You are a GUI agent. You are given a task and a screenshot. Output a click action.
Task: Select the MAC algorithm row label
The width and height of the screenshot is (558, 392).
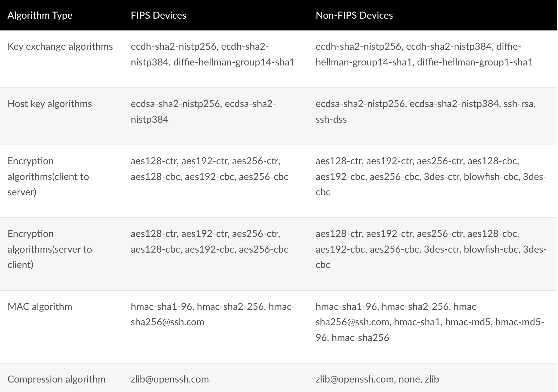point(40,307)
